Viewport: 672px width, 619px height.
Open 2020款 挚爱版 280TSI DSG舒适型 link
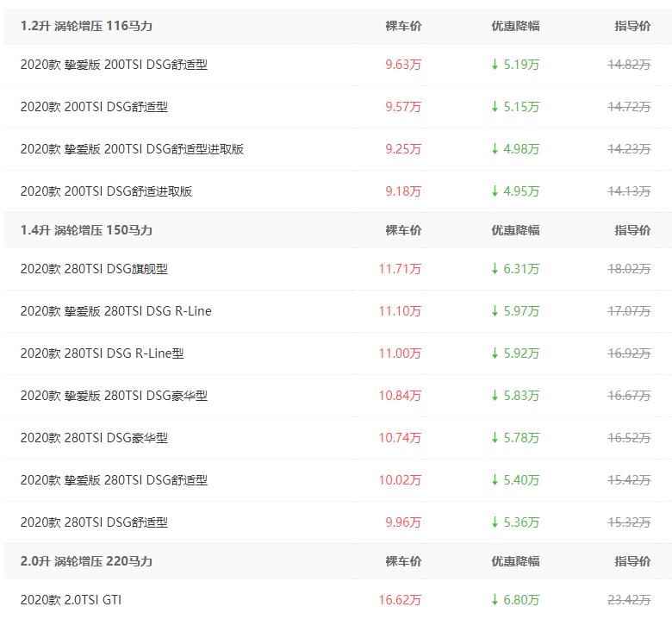tap(114, 479)
